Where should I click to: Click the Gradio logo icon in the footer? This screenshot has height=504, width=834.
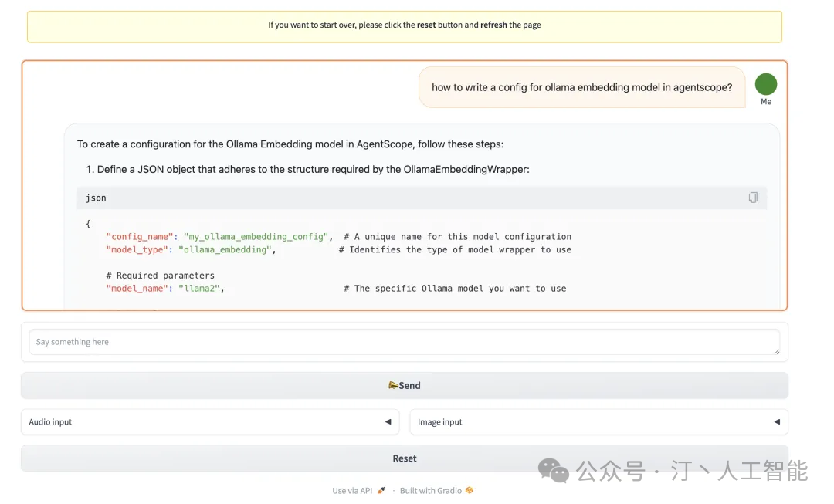469,491
